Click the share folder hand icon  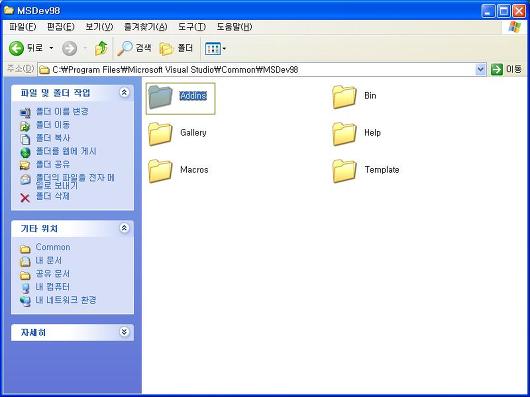(x=25, y=165)
